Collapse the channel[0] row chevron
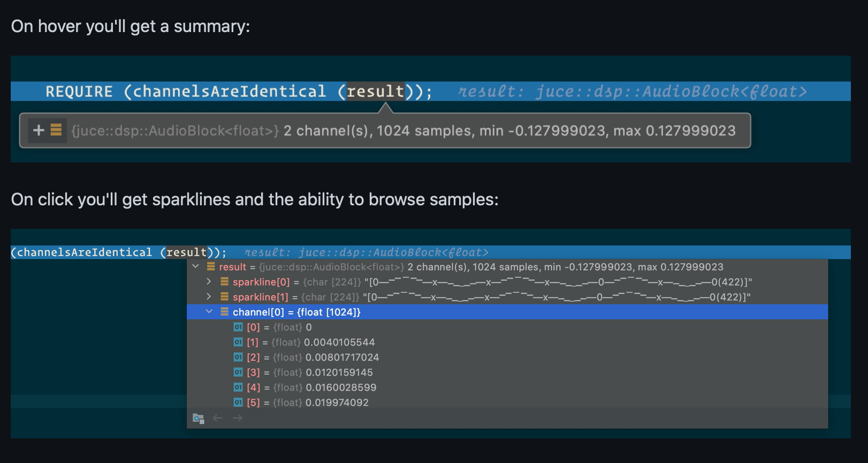Screen dimensions: 868x463 (209, 311)
